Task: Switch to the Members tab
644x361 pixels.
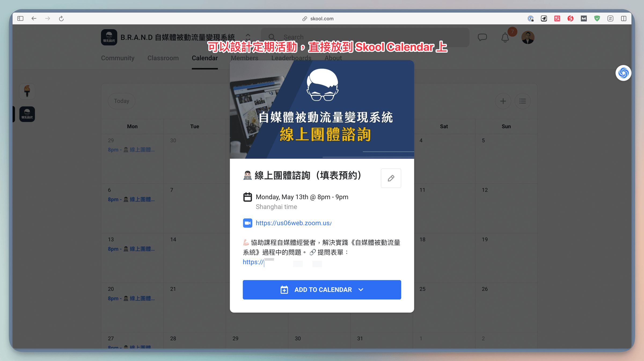Action: [x=244, y=58]
